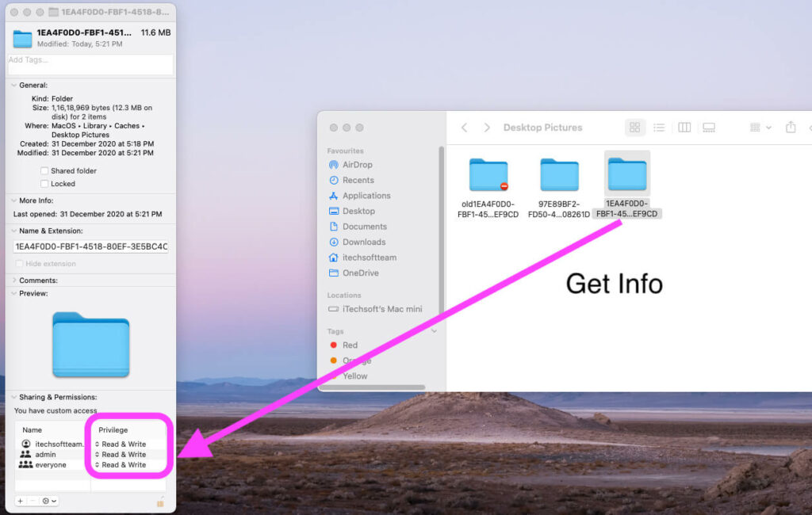Open the old1EA4F0D0-FBF1-45...EF9CD folder

(x=488, y=176)
